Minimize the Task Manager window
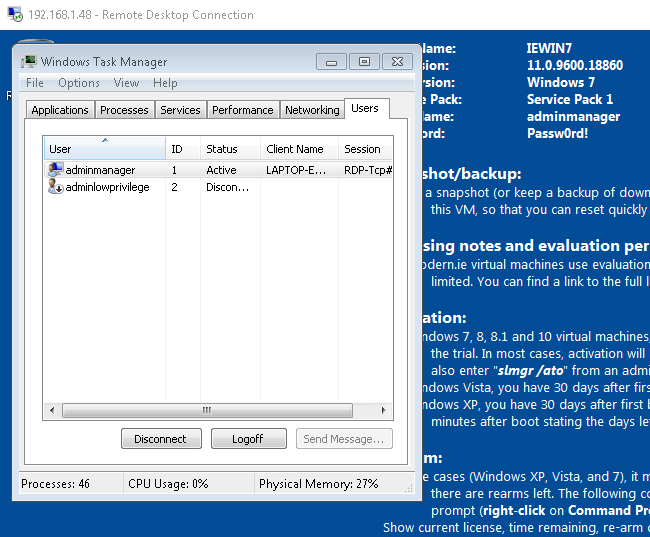Image resolution: width=650 pixels, height=537 pixels. point(331,62)
